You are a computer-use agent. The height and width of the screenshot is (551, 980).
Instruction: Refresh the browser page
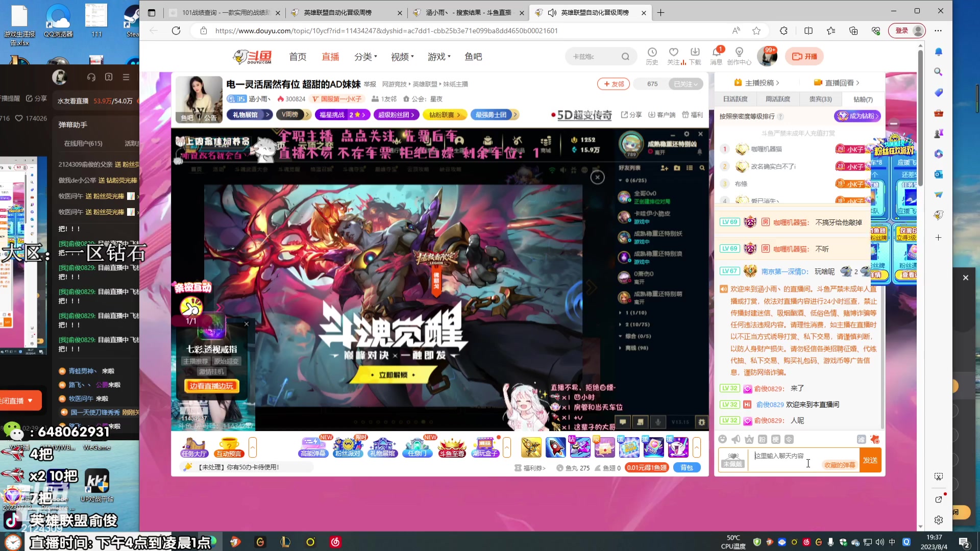(x=176, y=31)
